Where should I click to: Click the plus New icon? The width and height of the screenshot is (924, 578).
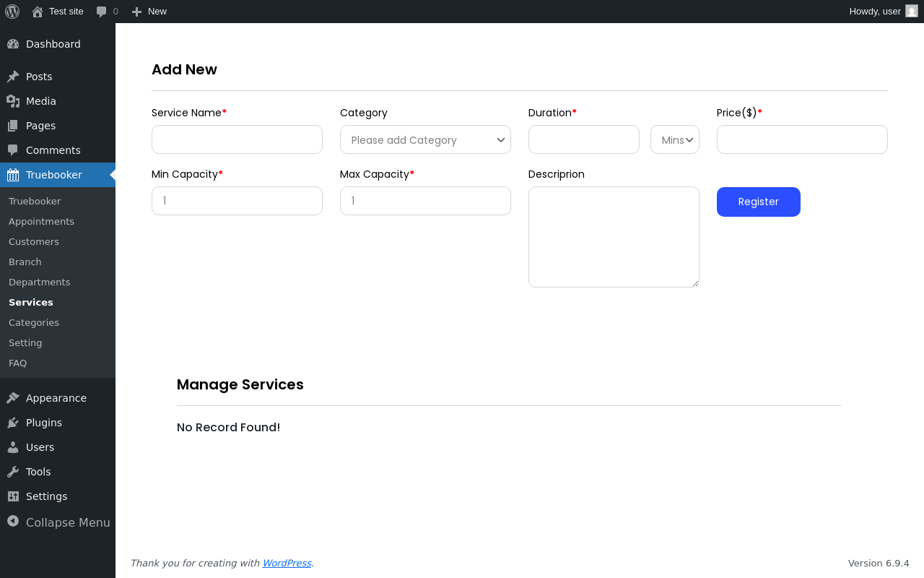coord(136,12)
